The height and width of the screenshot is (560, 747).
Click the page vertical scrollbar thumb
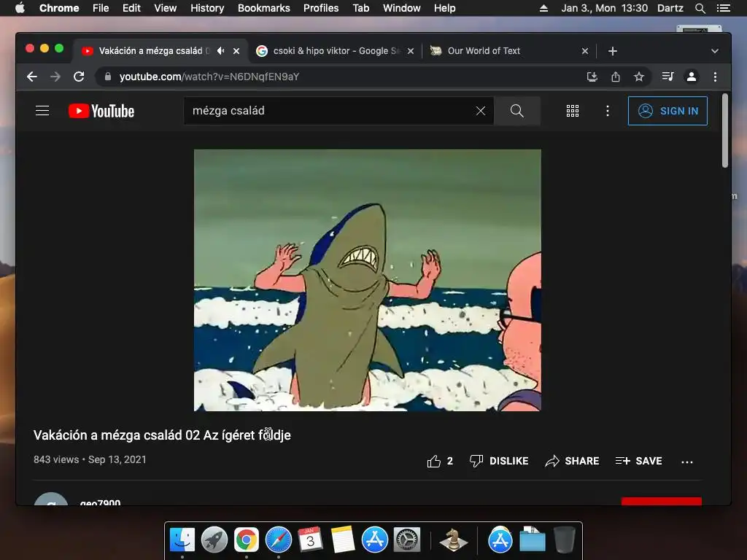(x=724, y=130)
